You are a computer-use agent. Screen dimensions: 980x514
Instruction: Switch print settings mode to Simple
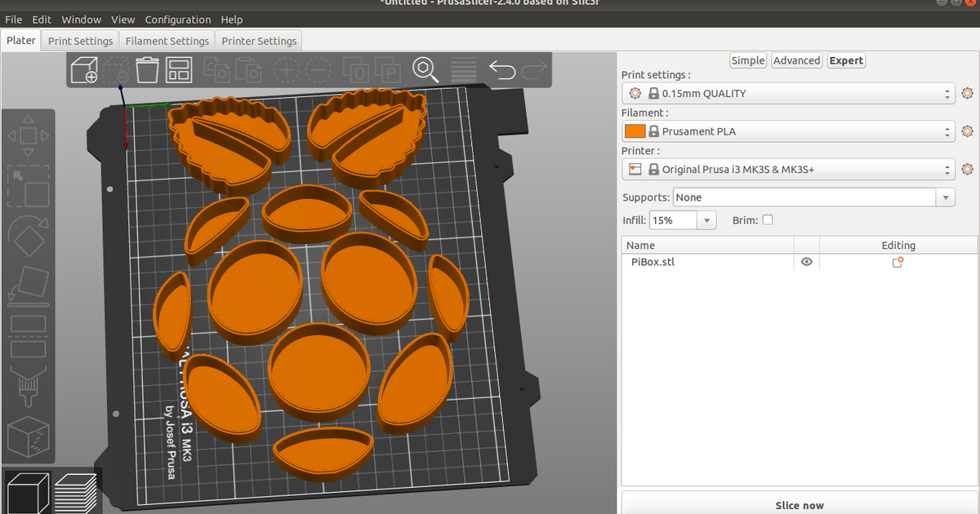pyautogui.click(x=747, y=60)
